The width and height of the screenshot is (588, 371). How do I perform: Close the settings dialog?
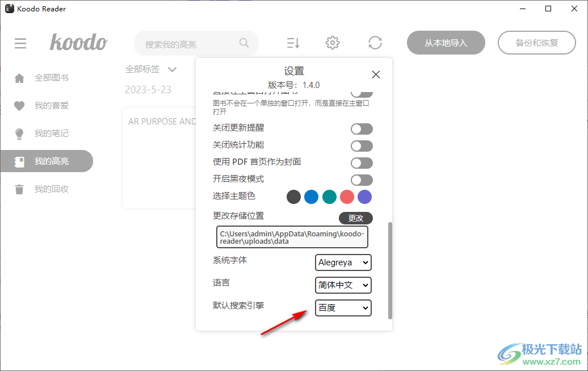[x=376, y=74]
